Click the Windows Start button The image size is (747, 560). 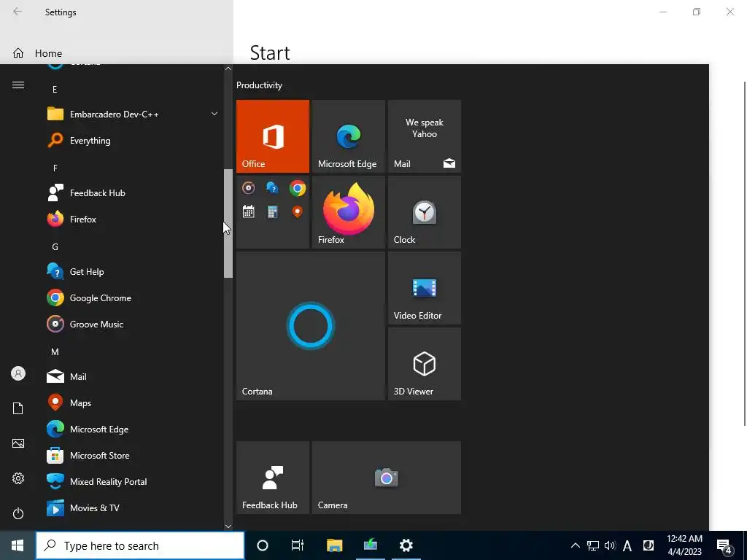[x=18, y=545]
